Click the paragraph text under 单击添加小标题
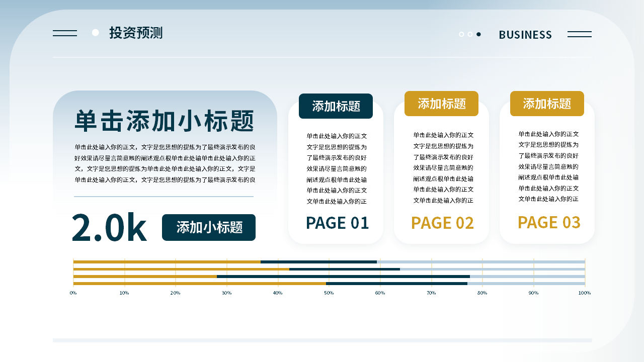644x362 pixels. point(165,163)
